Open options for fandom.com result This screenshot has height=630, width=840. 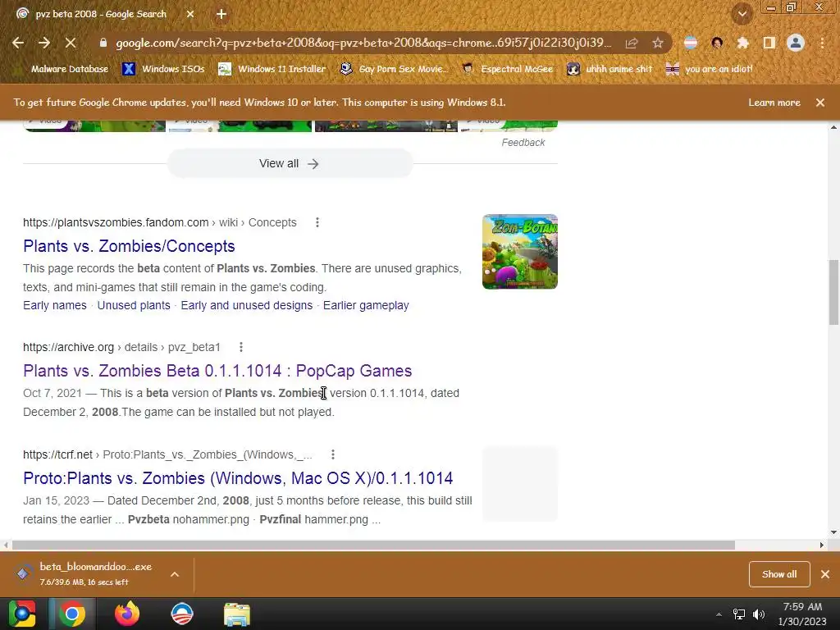tap(317, 222)
